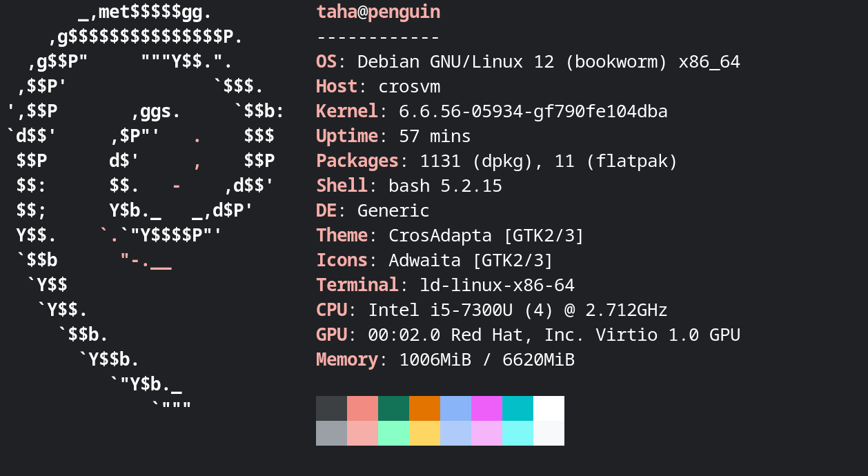This screenshot has height=476, width=868.
Task: Click the bash 5.2.15 shell text
Action: (x=445, y=186)
